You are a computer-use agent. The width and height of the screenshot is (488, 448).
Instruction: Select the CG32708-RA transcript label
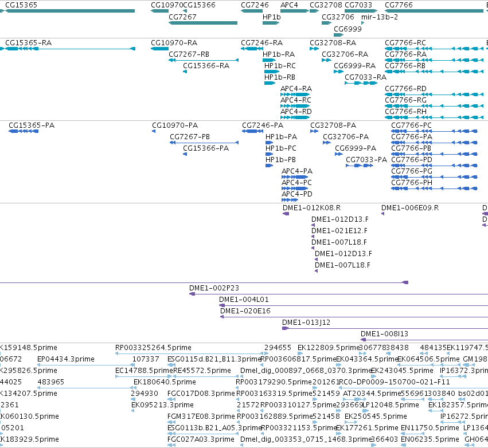pos(333,43)
